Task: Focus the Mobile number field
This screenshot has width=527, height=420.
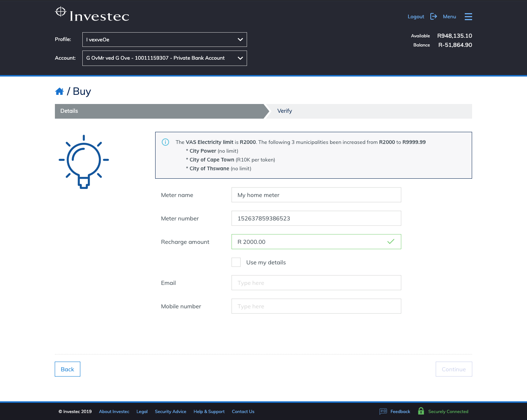Action: click(316, 306)
